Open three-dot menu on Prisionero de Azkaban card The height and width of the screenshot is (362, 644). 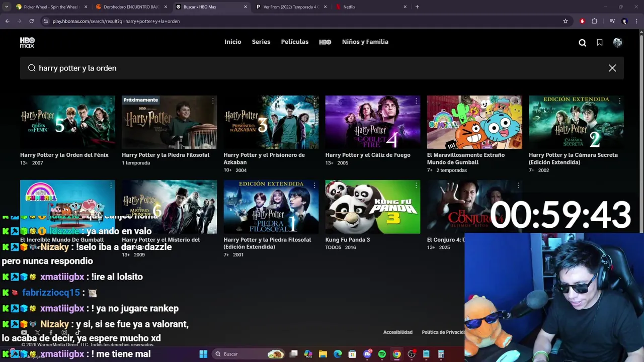coord(314,101)
